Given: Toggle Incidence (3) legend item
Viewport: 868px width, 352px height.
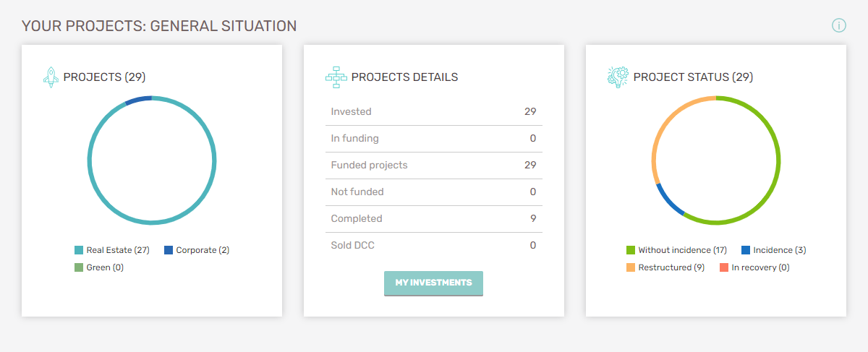Looking at the screenshot, I should [x=773, y=250].
